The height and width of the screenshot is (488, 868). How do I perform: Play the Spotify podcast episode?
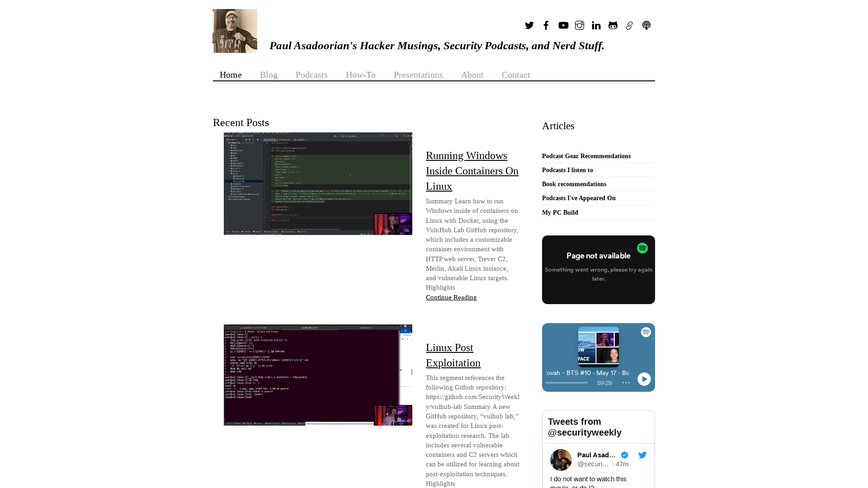(644, 379)
